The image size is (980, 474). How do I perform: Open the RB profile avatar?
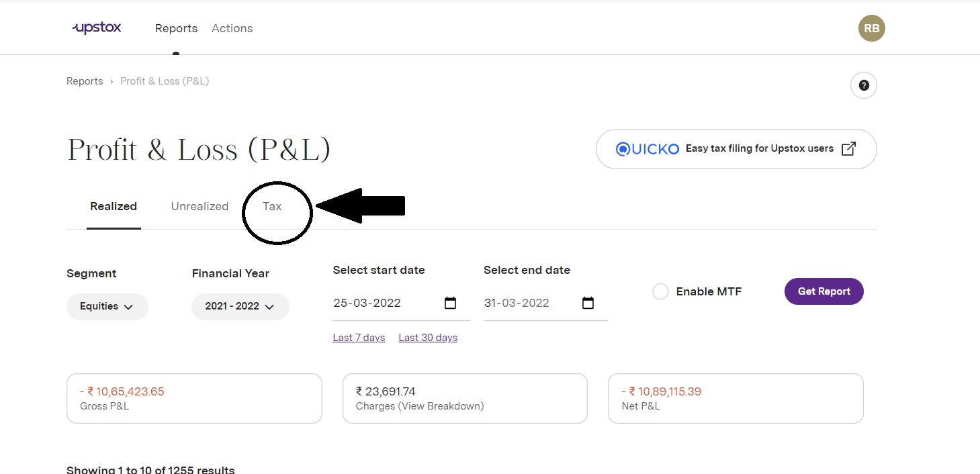(871, 28)
